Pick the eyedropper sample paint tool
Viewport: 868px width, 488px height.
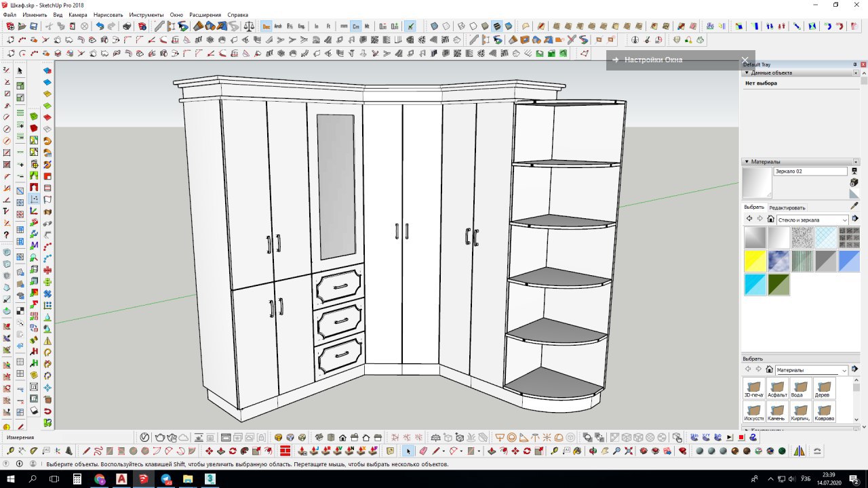[854, 206]
